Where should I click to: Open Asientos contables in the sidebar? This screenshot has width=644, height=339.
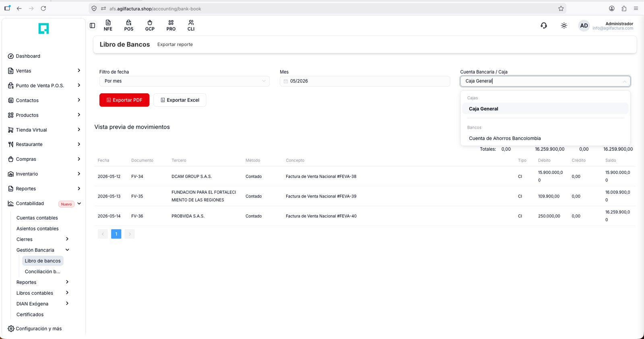pyautogui.click(x=37, y=229)
